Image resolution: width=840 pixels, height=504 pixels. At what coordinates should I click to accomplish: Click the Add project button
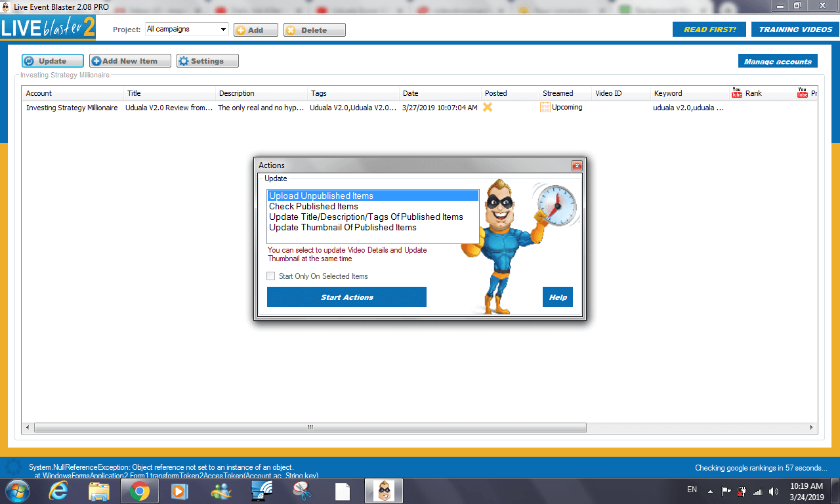point(255,30)
